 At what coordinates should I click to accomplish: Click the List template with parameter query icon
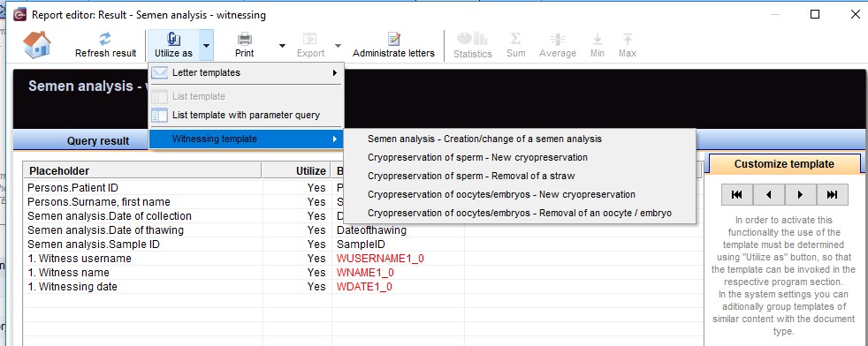pyautogui.click(x=159, y=115)
